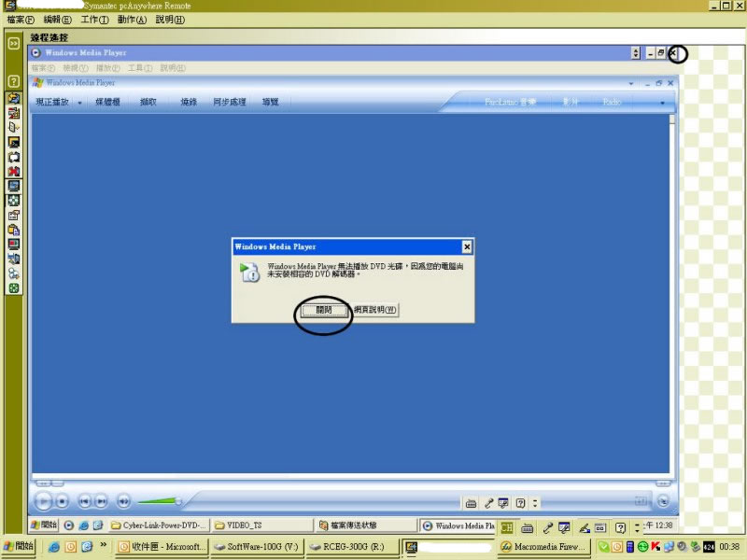Open pcAnywhere 工作(T) menu
Image resolution: width=747 pixels, height=560 pixels.
pos(95,20)
